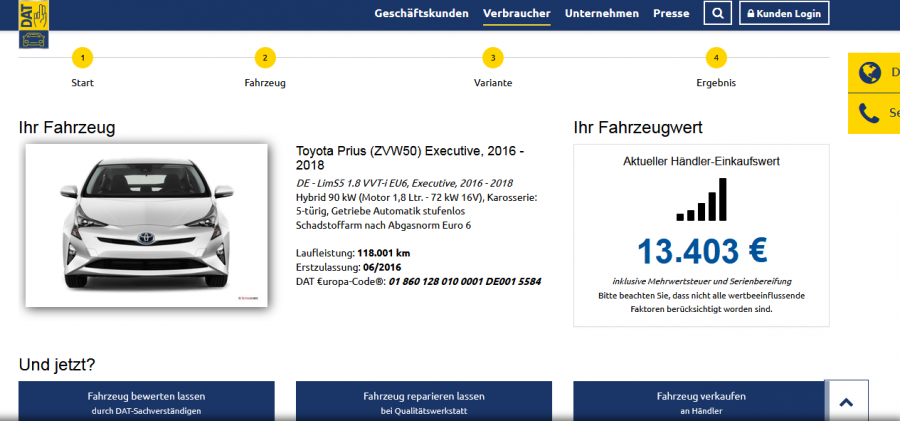The image size is (900, 421).
Task: Open the Unternehmen menu
Action: pos(602,14)
